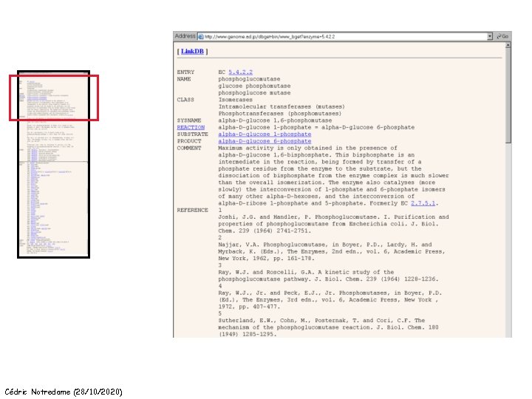Click the name 'glucose phosphomutase'

(x=254, y=86)
